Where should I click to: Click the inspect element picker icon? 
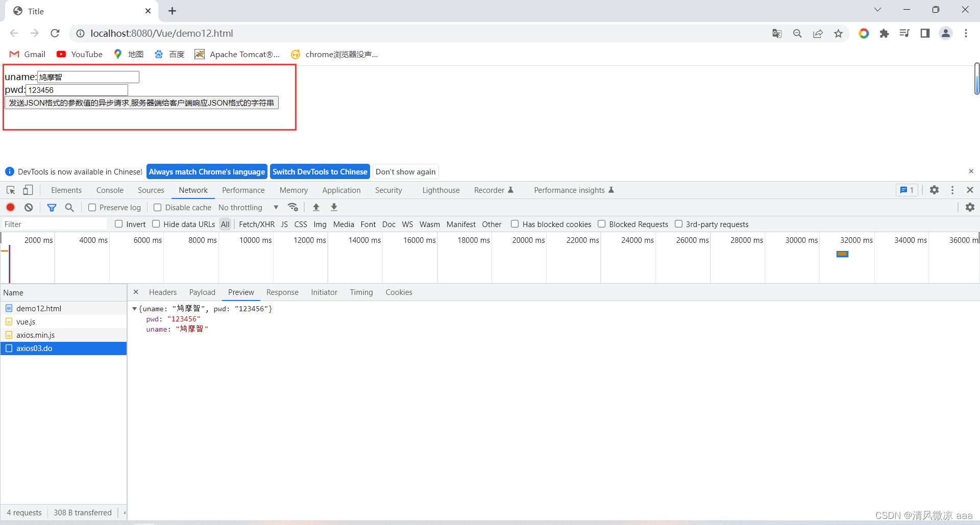coord(11,190)
